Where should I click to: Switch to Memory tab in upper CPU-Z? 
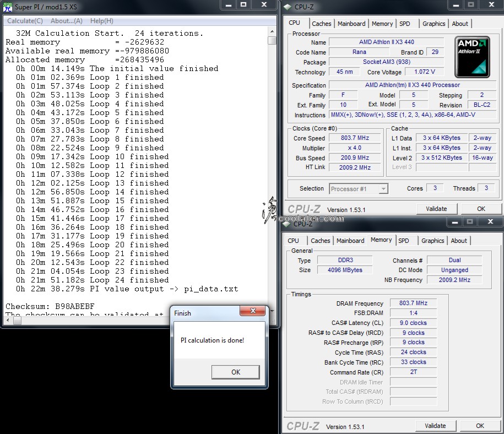tap(382, 24)
